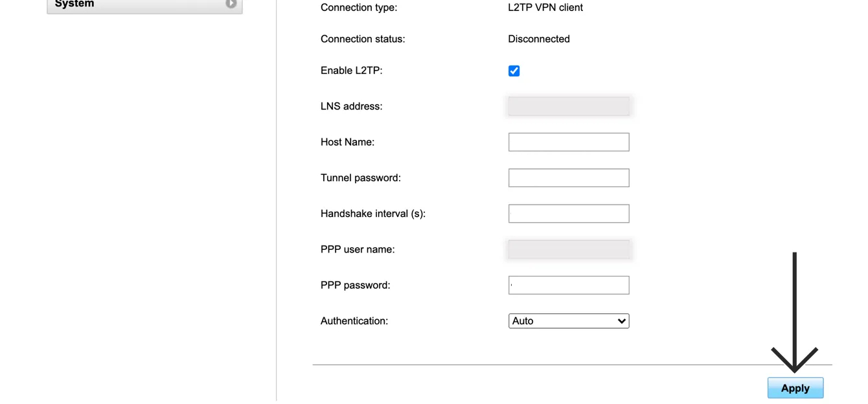The width and height of the screenshot is (868, 404).
Task: Click the Authentication dropdown chevron arrow
Action: [x=621, y=321]
